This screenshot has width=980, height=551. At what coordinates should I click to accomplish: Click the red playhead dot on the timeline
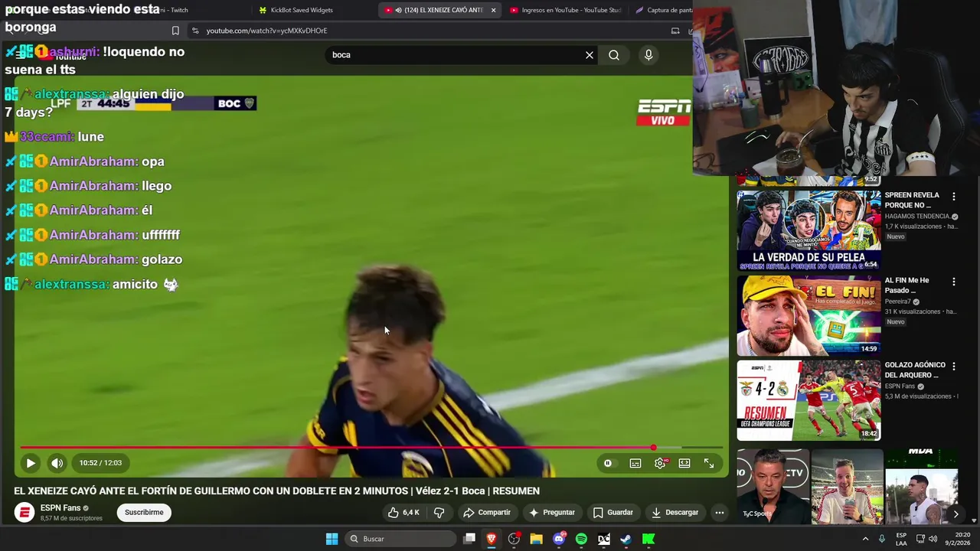point(653,448)
